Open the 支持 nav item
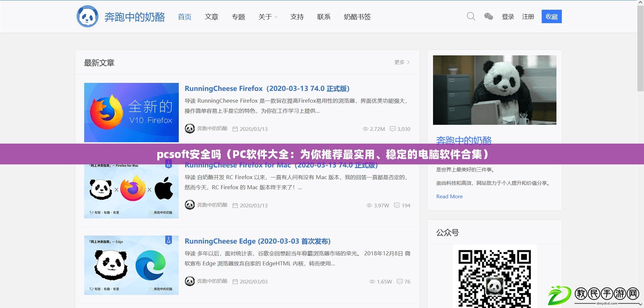The height and width of the screenshot is (308, 644). (297, 17)
